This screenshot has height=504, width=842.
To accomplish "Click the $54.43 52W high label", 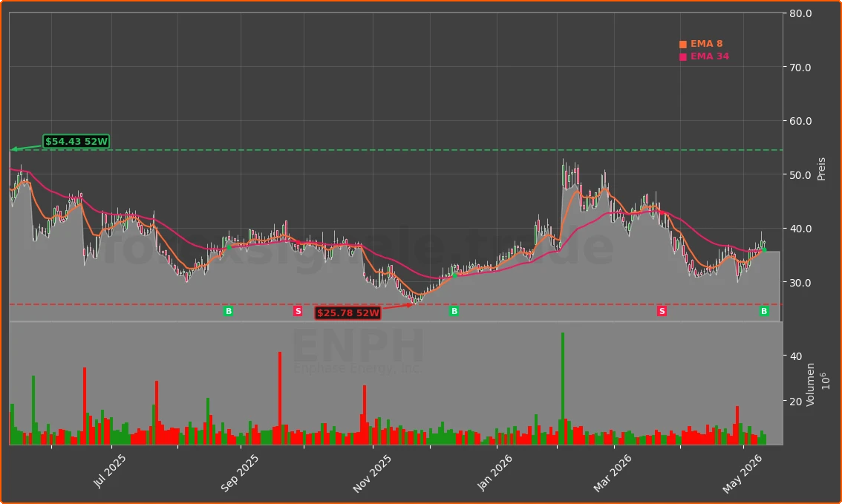I will coord(76,142).
